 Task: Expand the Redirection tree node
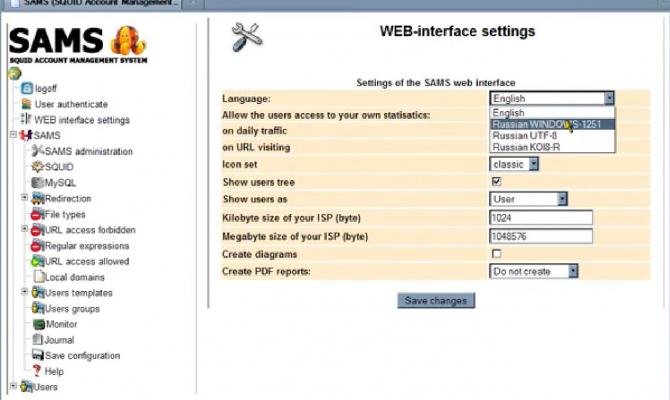(25, 197)
